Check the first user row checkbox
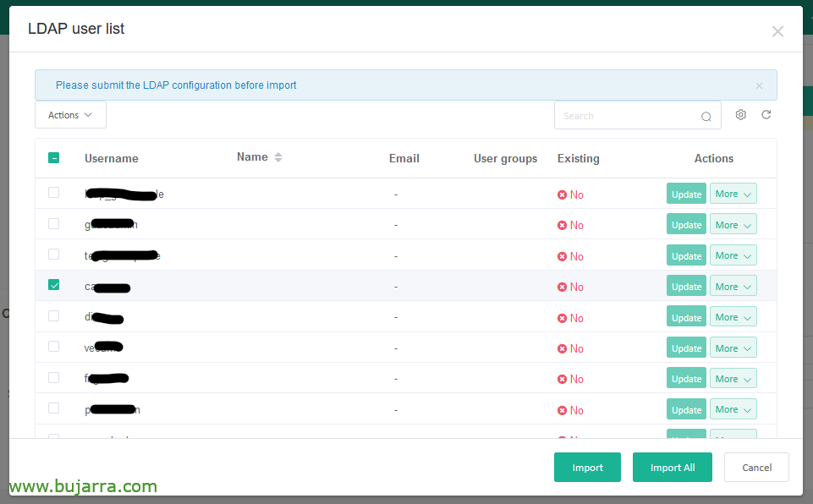 (53, 193)
